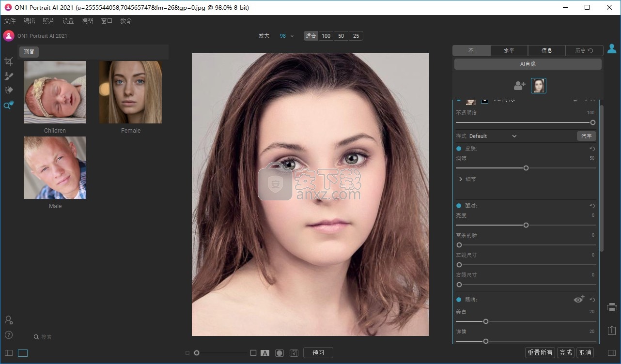Click the circular mask view icon
The height and width of the screenshot is (364, 621).
pyautogui.click(x=279, y=353)
